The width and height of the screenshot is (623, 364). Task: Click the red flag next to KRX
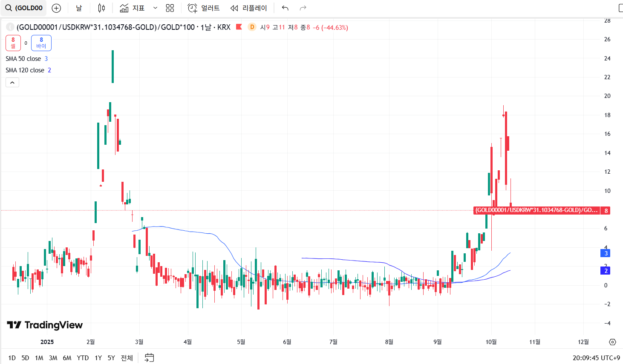(x=239, y=27)
